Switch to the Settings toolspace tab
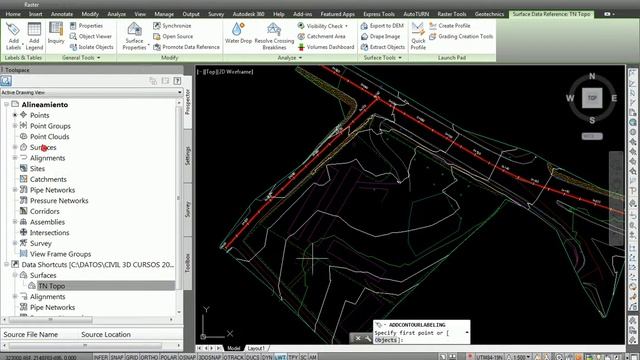The width and height of the screenshot is (640, 360). [188, 156]
